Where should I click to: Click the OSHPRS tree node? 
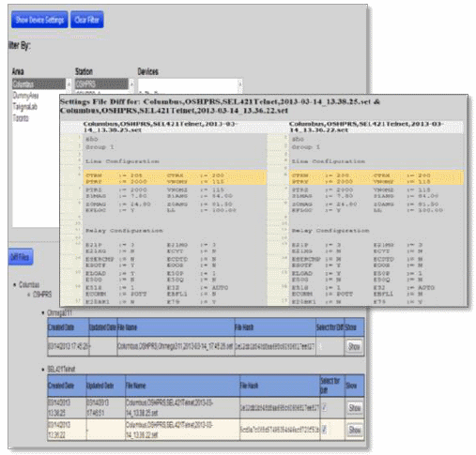pos(42,295)
